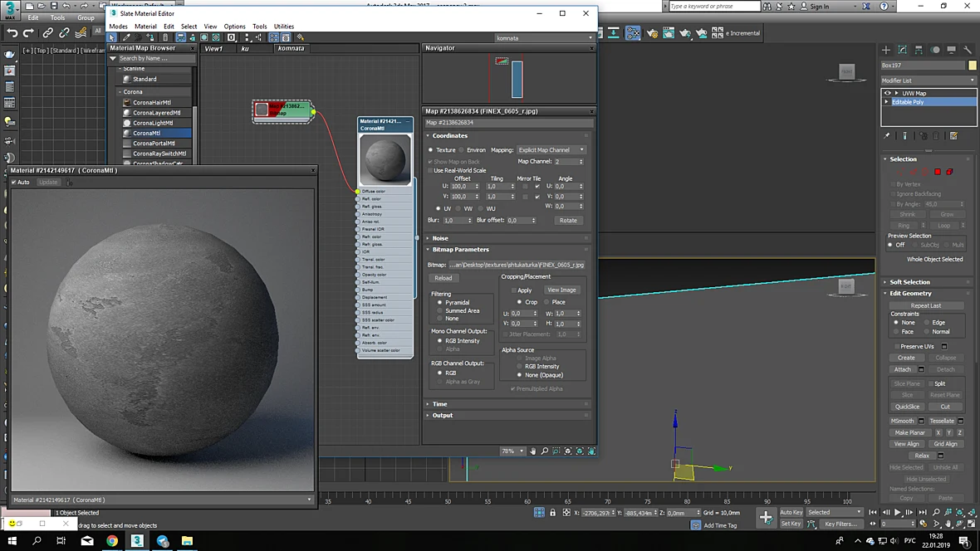Open the Render Setup teapot icon

[652, 33]
